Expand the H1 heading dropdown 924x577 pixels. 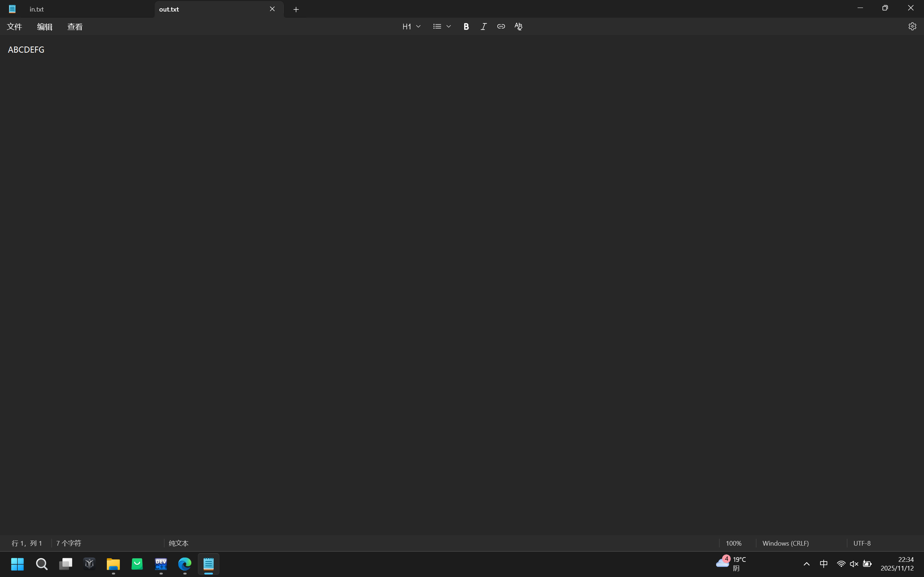(x=411, y=26)
